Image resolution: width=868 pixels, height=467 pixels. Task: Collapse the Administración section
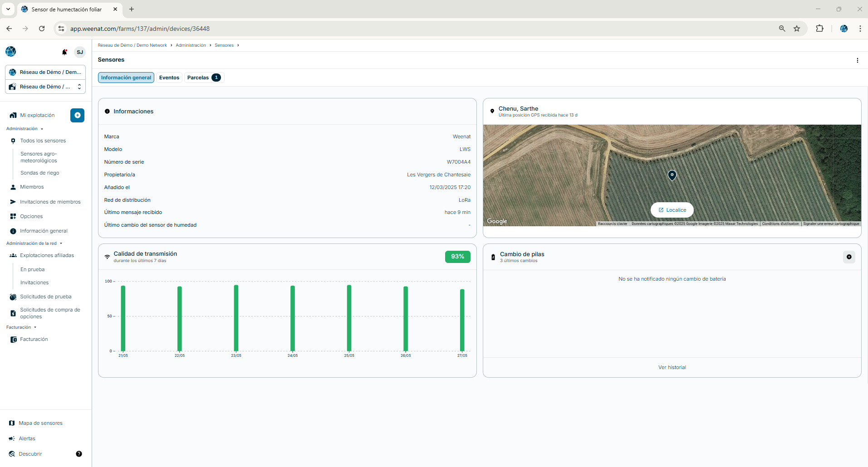point(25,129)
